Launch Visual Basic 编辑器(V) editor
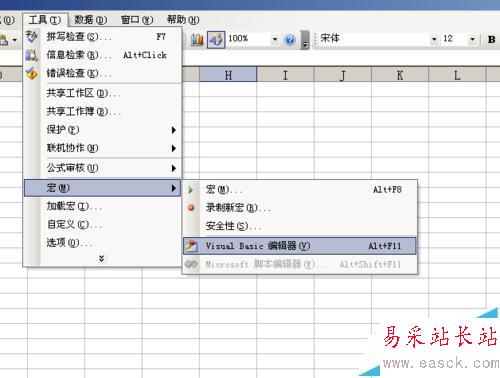The image size is (500, 378). [300, 246]
